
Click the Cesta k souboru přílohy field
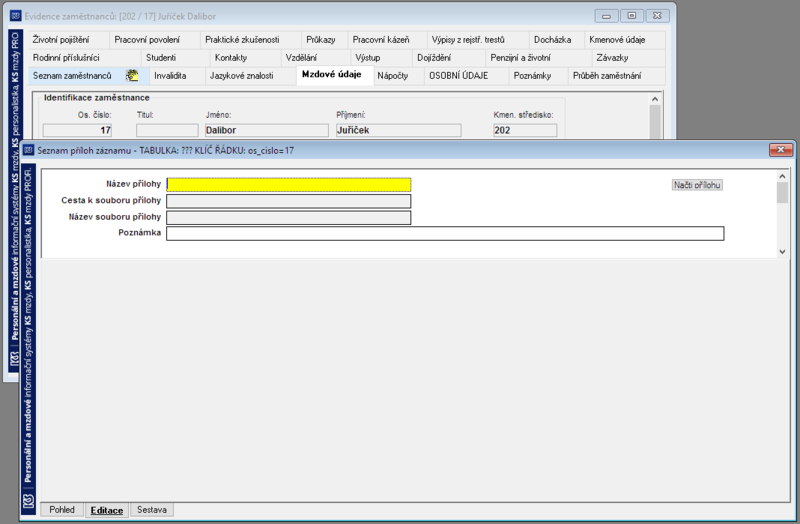pyautogui.click(x=289, y=201)
